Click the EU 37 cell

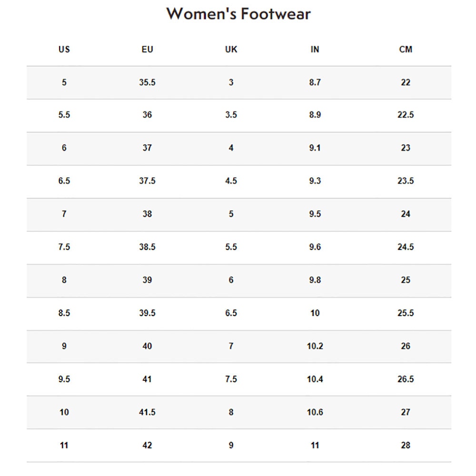(x=147, y=148)
